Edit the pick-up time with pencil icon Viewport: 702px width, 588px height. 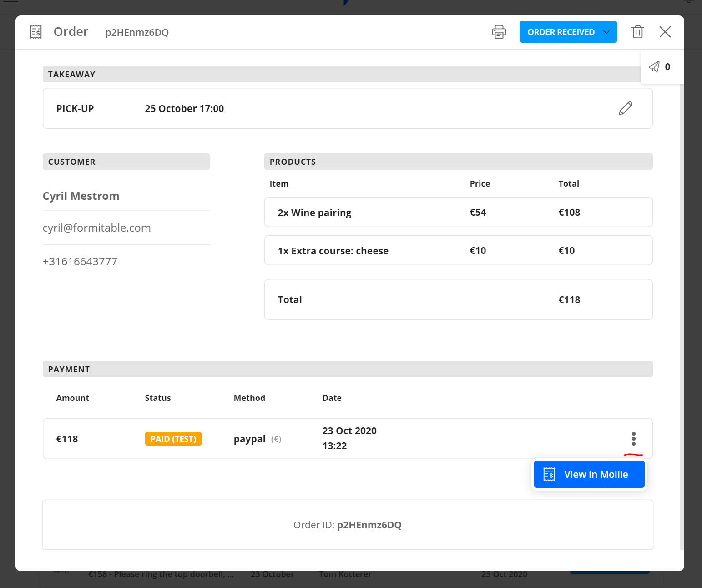pos(626,108)
